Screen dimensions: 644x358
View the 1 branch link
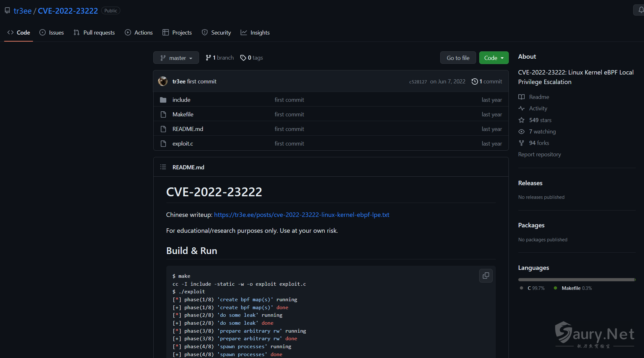click(x=220, y=58)
